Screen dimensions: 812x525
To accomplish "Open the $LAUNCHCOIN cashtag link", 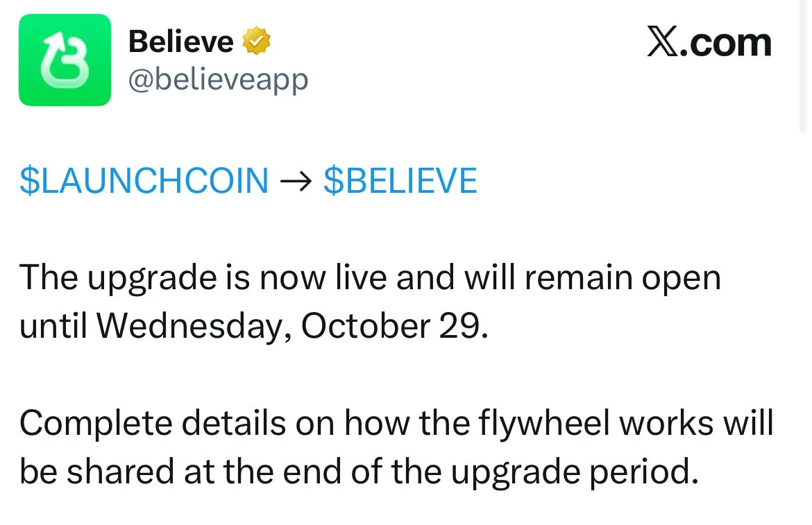I will (144, 181).
